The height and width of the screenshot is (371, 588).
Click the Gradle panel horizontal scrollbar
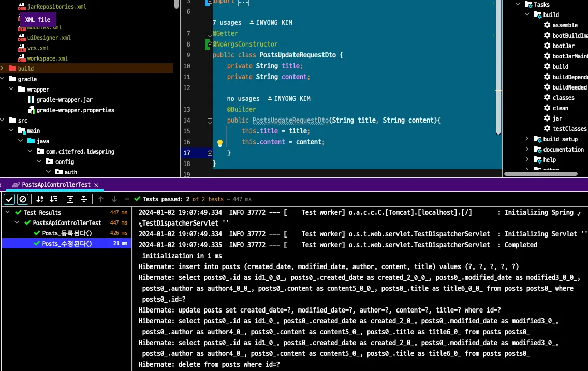(540, 174)
